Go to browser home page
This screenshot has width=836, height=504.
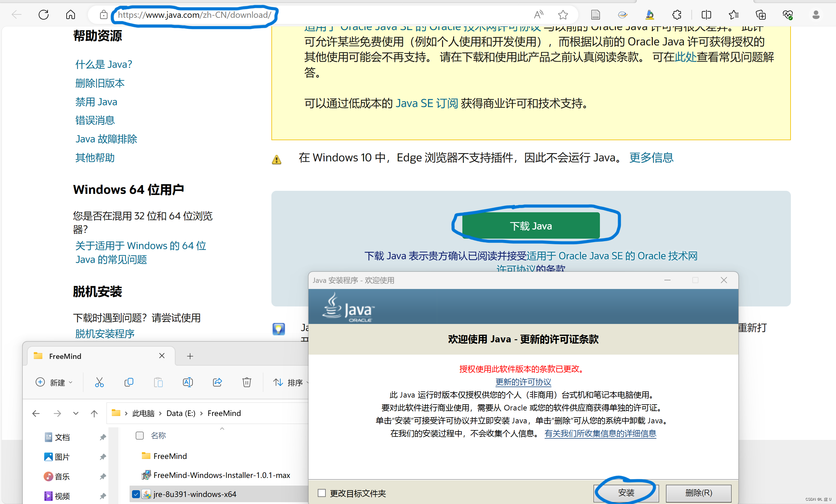71,15
